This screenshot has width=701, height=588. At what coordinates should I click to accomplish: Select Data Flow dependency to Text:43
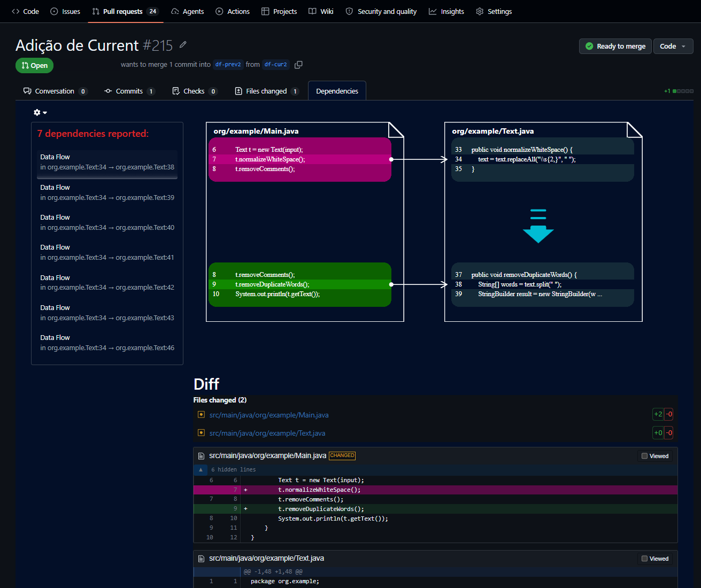pyautogui.click(x=107, y=313)
